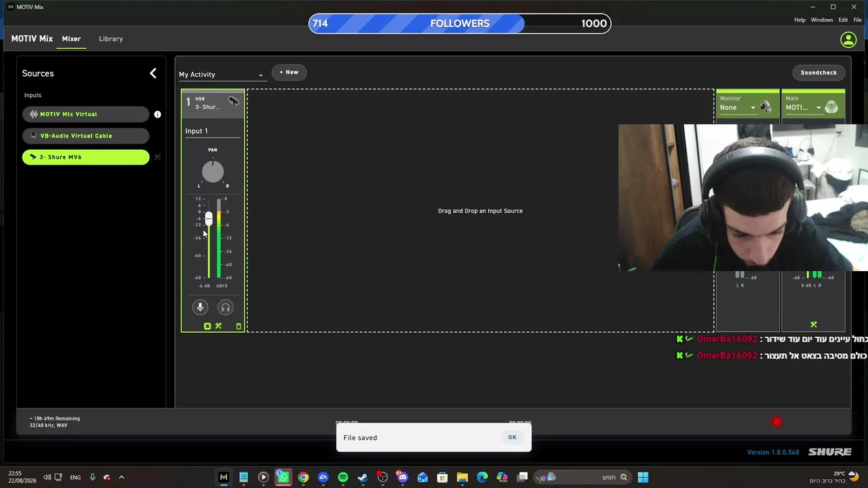Toggle the Solo button on Input 1
Image resolution: width=868 pixels, height=488 pixels.
(208, 327)
